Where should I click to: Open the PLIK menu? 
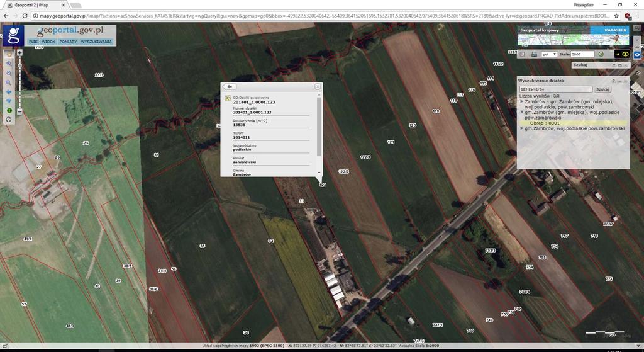(x=33, y=42)
